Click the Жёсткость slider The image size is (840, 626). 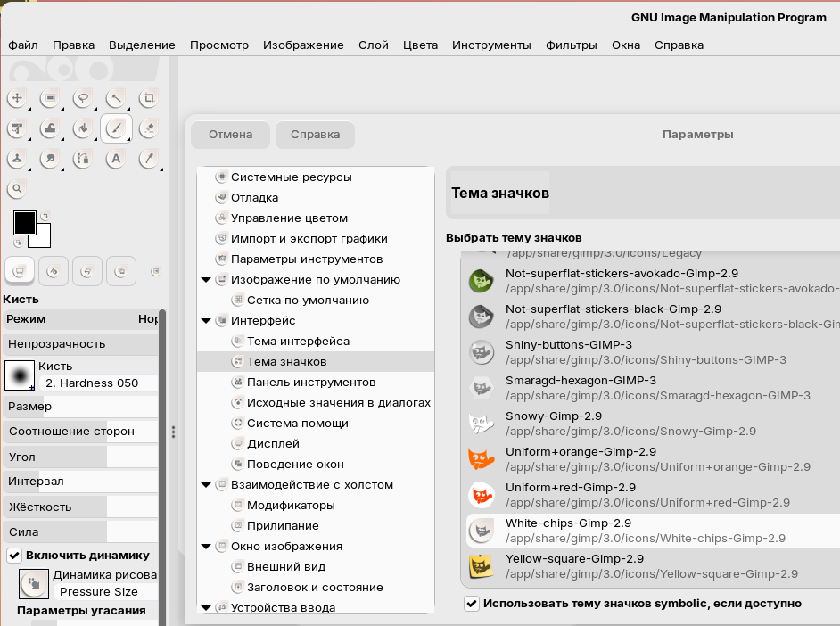tap(80, 507)
